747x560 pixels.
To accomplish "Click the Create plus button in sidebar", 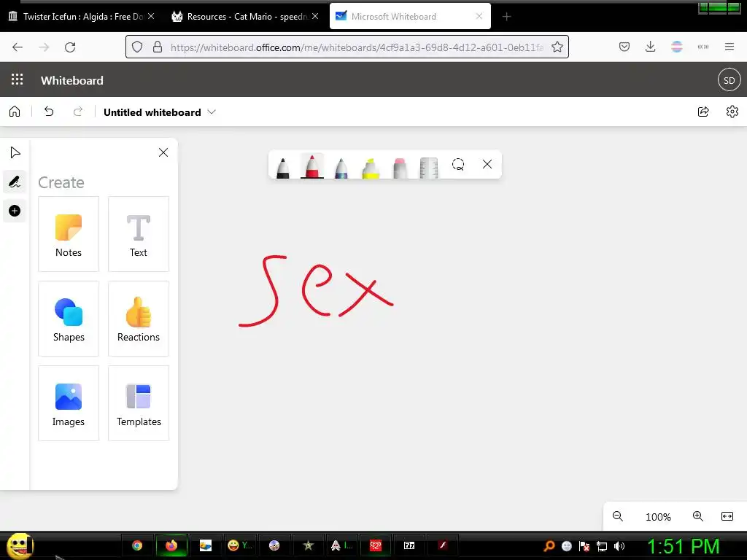I will click(15, 211).
